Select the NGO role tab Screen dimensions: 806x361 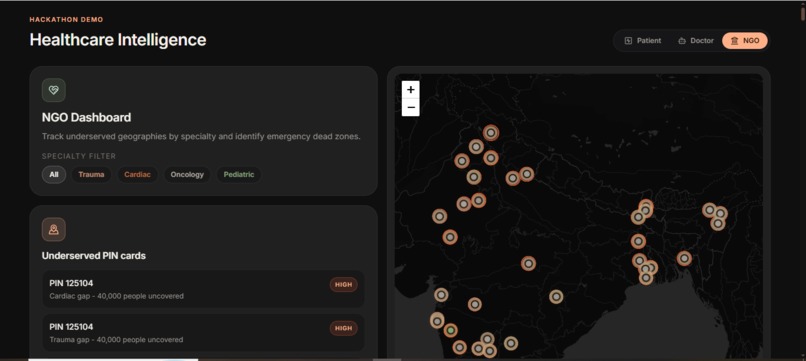point(745,41)
